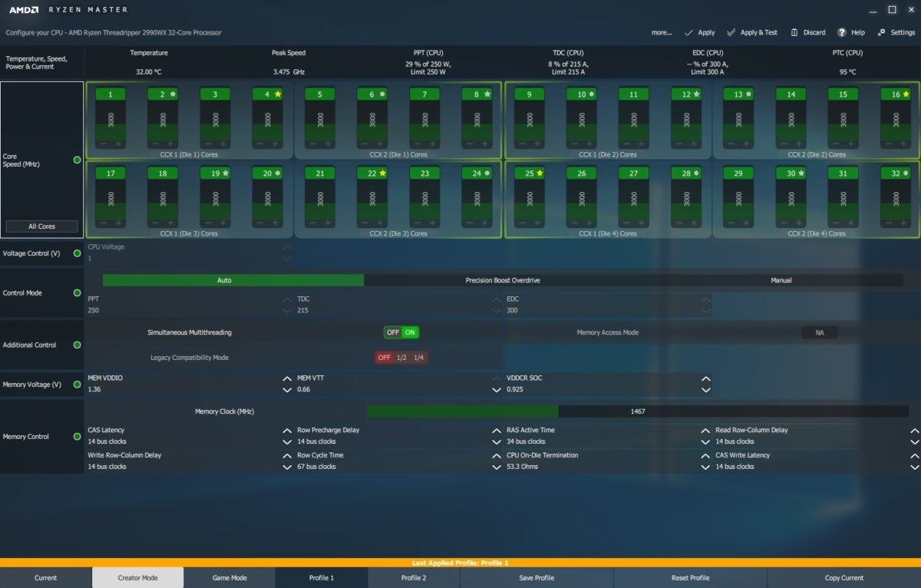Click the core 5 speed slider bar
Image resolution: width=921 pixels, height=588 pixels.
[320, 121]
